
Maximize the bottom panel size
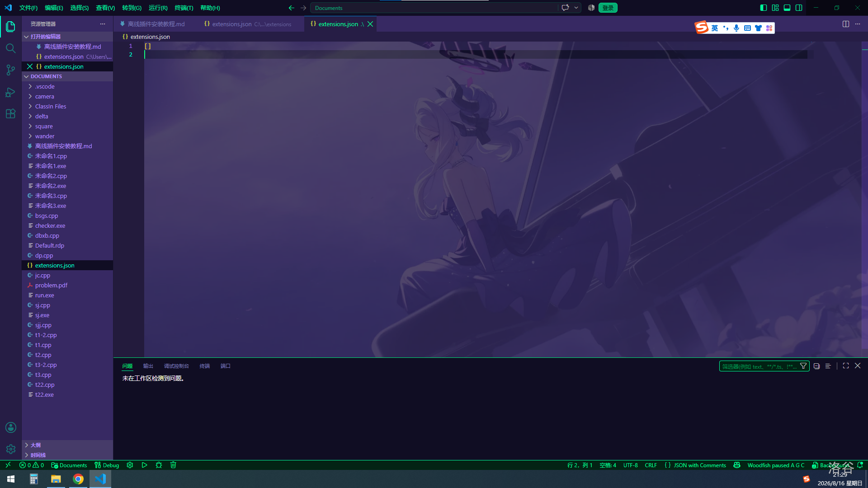tap(846, 366)
